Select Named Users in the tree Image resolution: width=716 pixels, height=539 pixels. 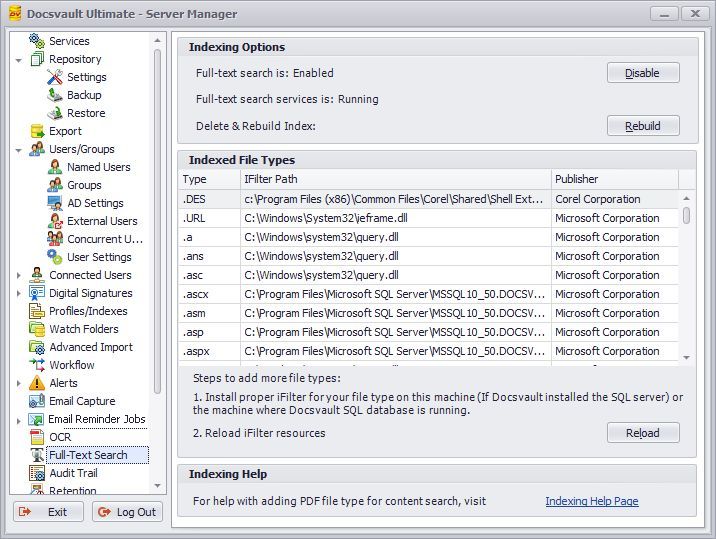pos(98,167)
